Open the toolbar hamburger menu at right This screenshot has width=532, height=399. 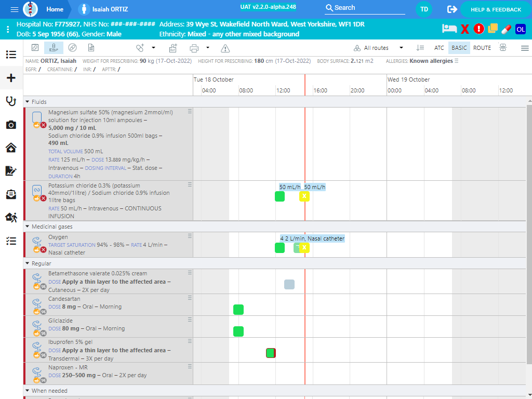[525, 48]
